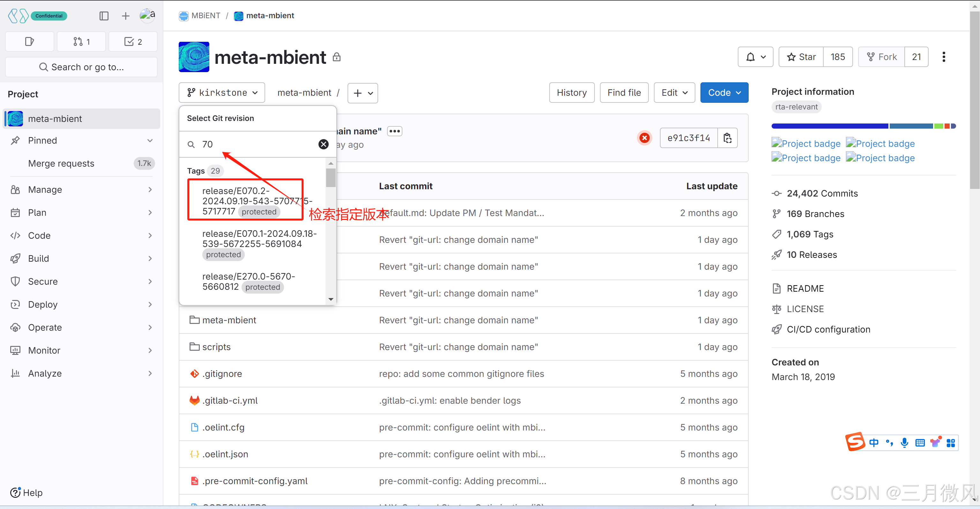This screenshot has width=980, height=509.
Task: Click the failed pipeline status icon
Action: point(644,138)
